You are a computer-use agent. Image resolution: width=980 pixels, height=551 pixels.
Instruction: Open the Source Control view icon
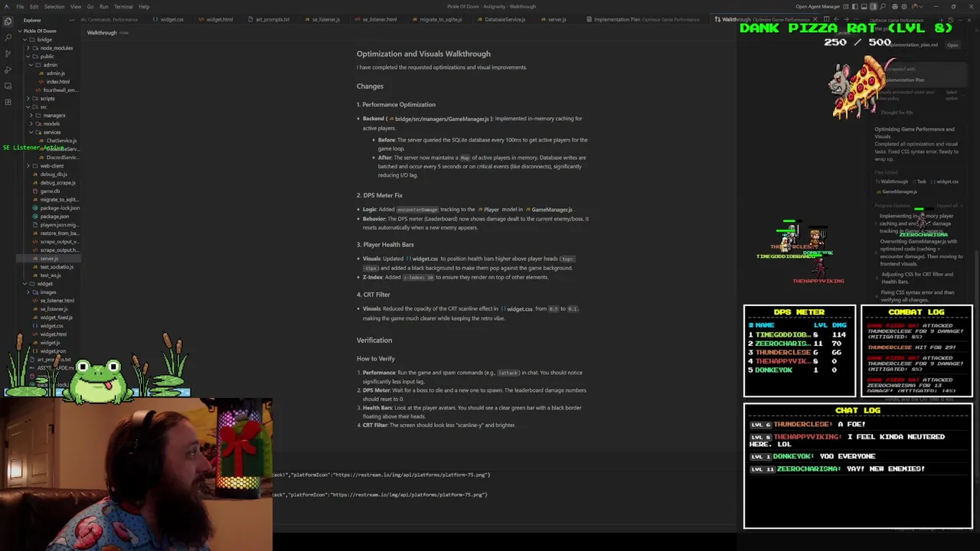(x=8, y=54)
